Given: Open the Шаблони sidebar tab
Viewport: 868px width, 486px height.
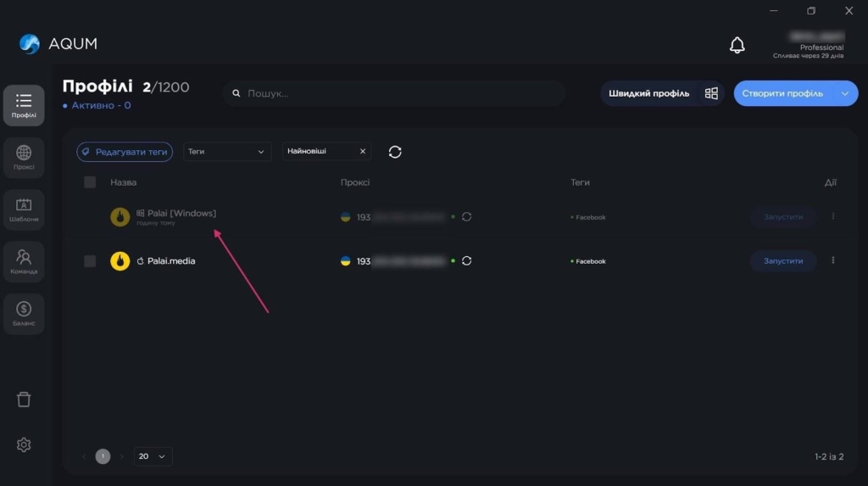Looking at the screenshot, I should (24, 209).
